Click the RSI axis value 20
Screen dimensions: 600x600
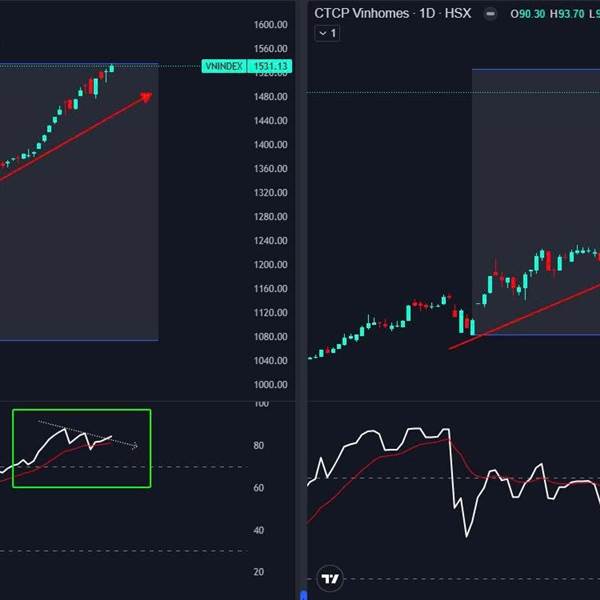tap(259, 572)
